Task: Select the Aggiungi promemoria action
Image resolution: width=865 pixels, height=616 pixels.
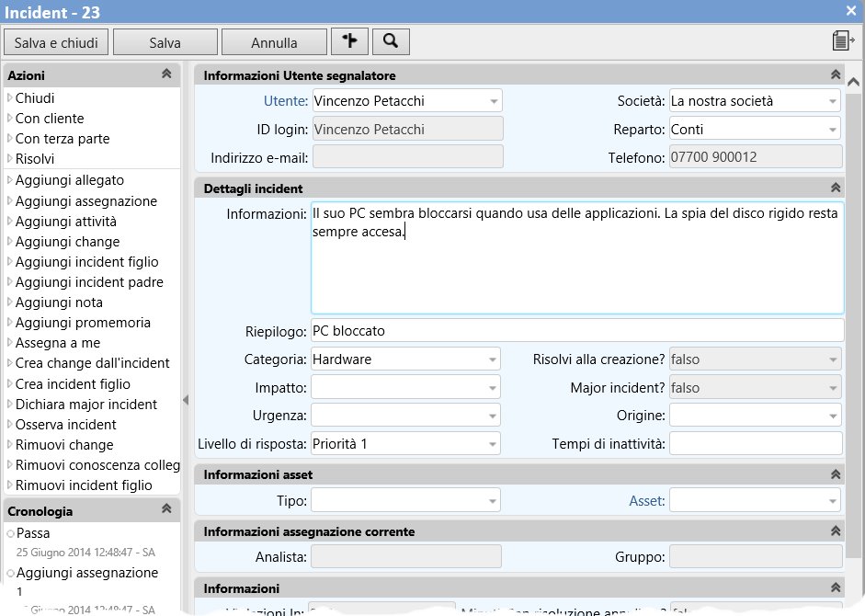Action: (83, 323)
